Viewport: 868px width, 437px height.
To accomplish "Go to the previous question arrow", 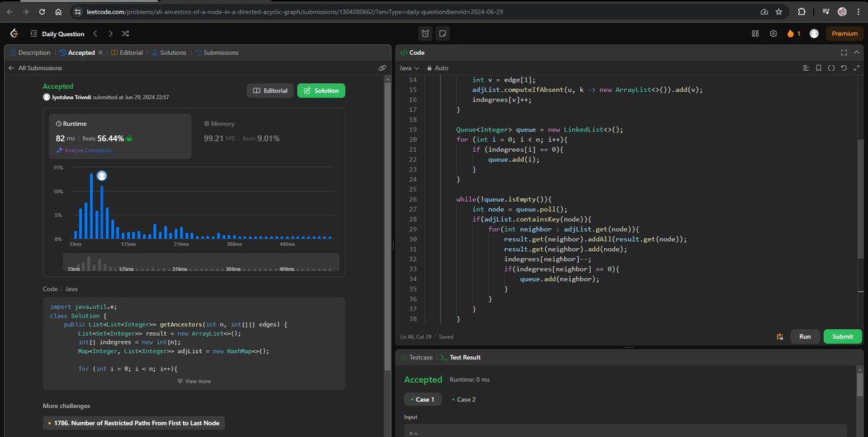I will pos(95,33).
